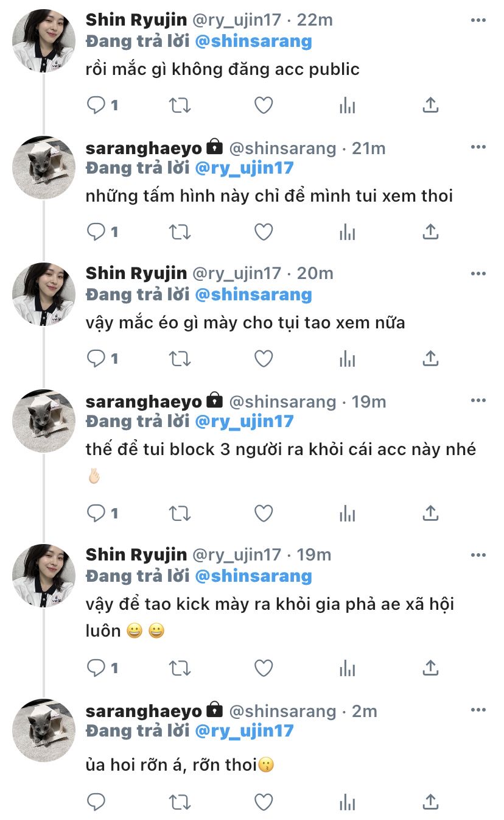Retweet the "kick mày ra khỏi gia phả" tweet
The image size is (504, 820).
(x=180, y=668)
